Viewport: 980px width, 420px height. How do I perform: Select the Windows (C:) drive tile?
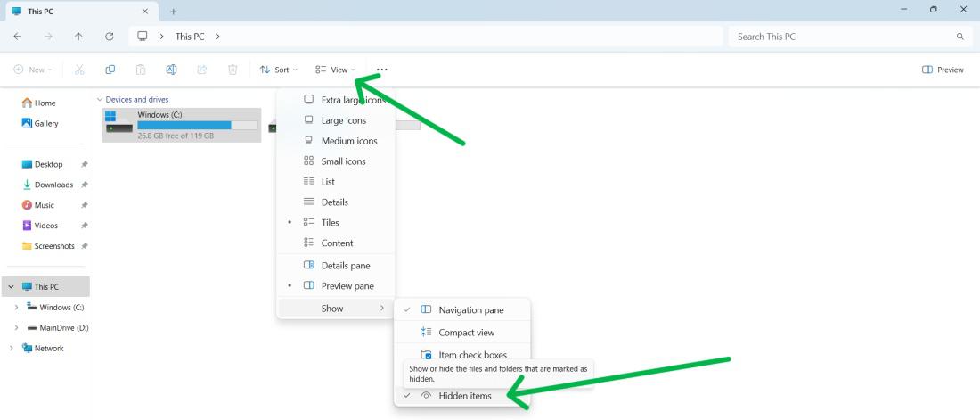click(181, 125)
